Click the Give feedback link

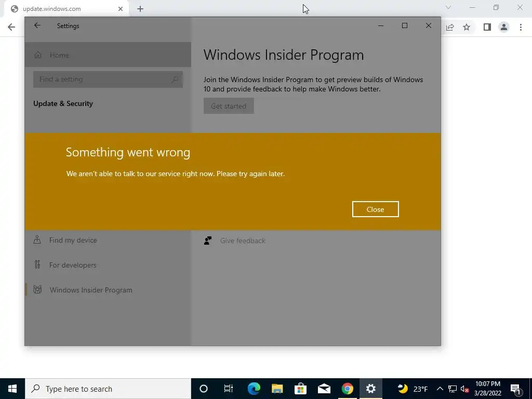pos(243,241)
